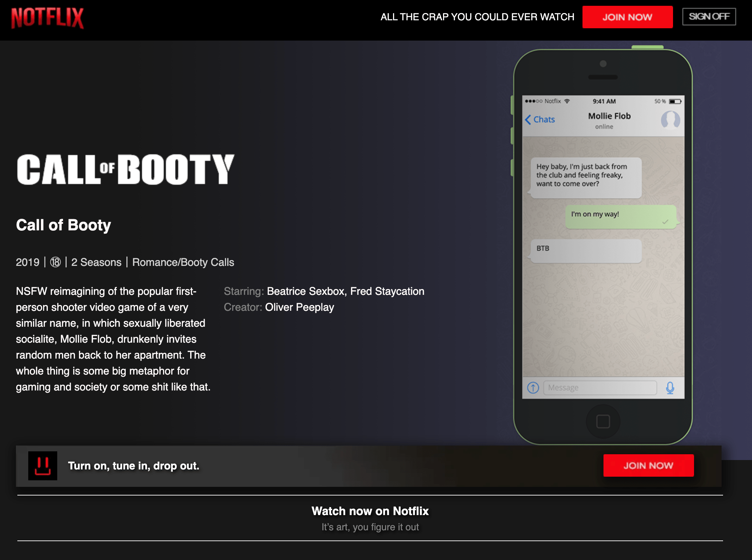Click Beatrice Sexbox in Starring list

[x=306, y=291]
